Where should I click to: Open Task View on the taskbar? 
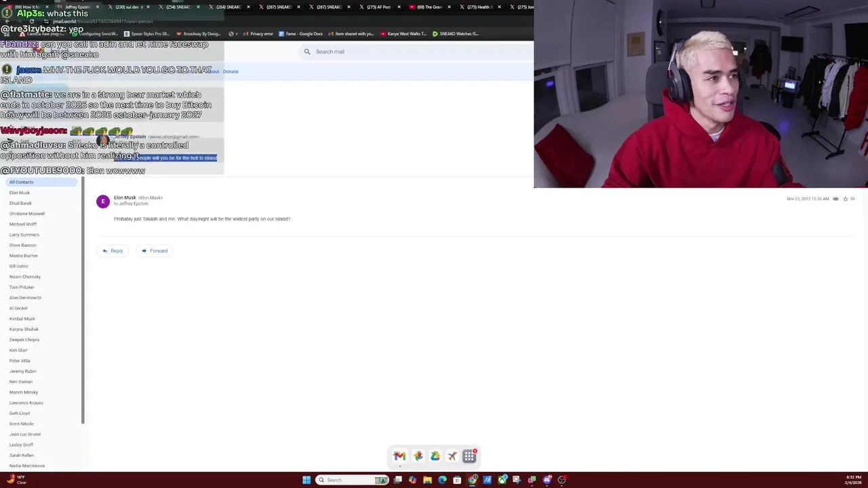point(398,480)
